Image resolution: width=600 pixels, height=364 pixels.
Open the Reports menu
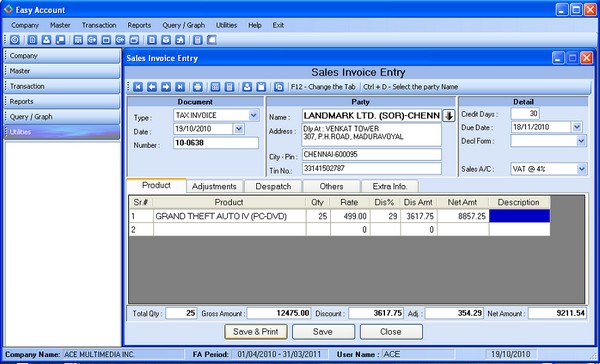coord(139,25)
